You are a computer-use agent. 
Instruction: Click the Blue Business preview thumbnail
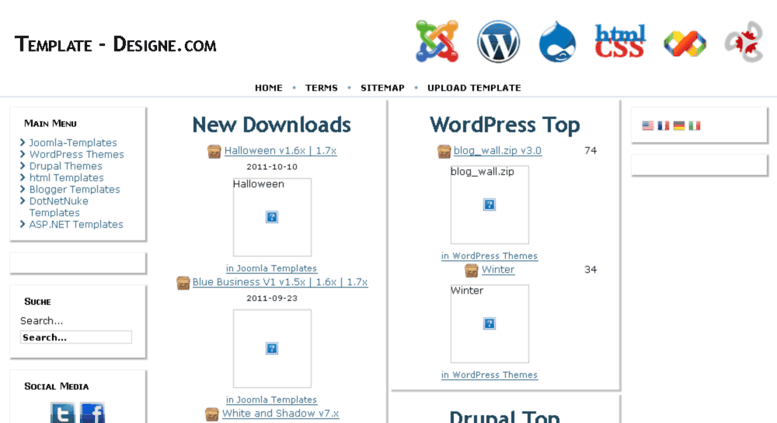pos(272,349)
